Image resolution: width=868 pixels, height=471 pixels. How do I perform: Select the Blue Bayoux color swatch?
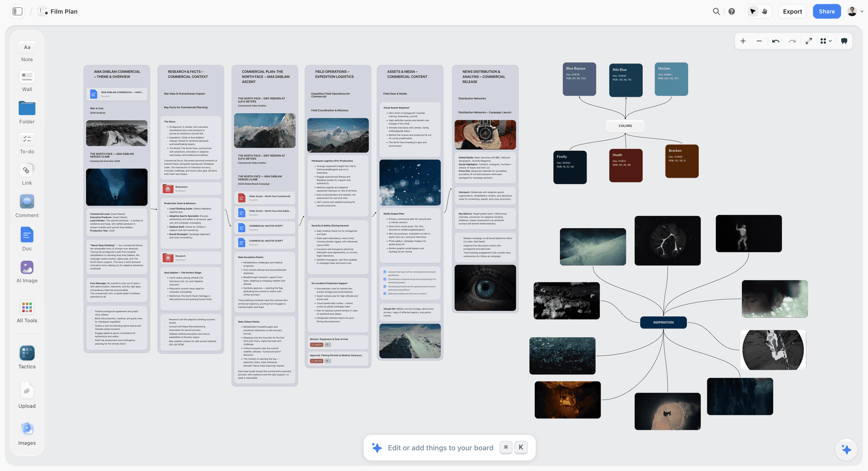pyautogui.click(x=579, y=79)
